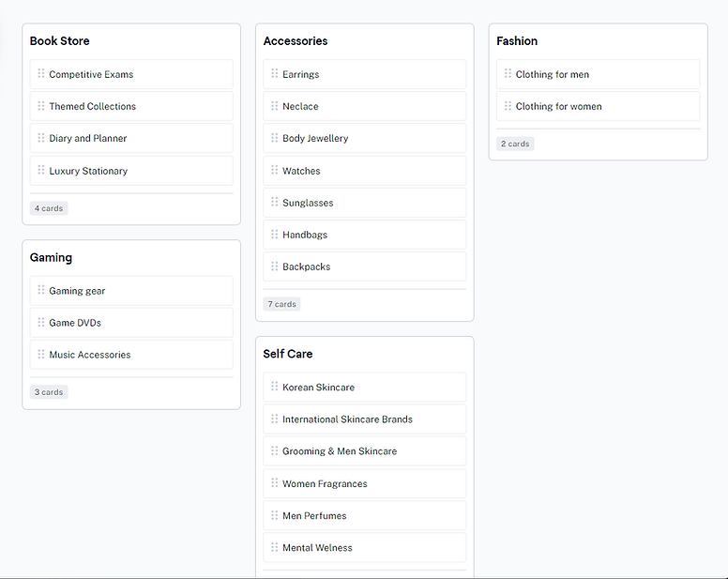Screen dimensions: 728x579
Task: Click the Fashion column heading
Action: pyautogui.click(x=517, y=41)
